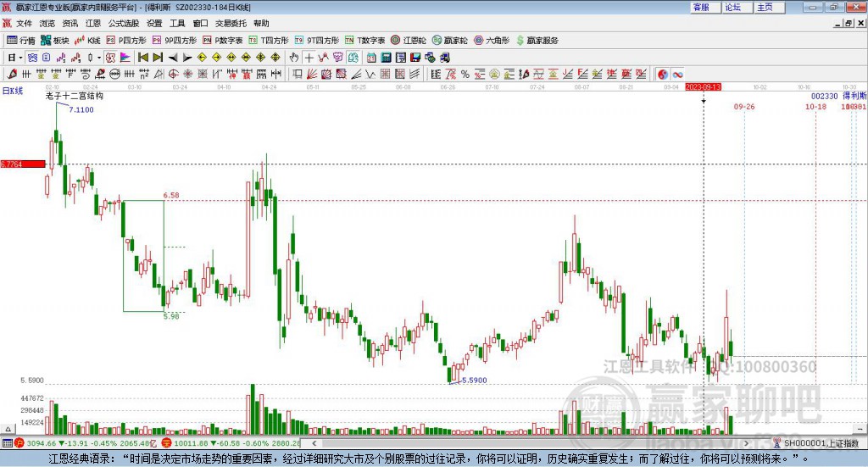Open the 江恩轮 Gann wheel
This screenshot has height=467, width=868.
click(409, 41)
